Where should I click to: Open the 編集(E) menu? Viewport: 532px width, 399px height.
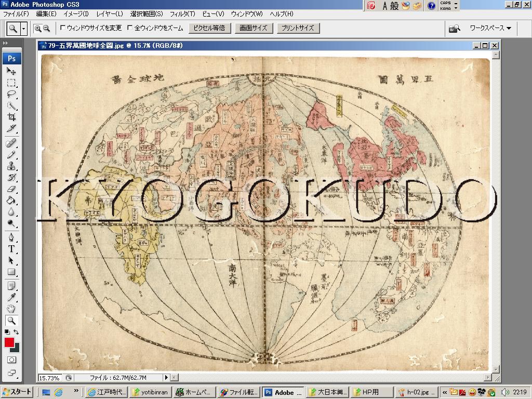click(x=46, y=14)
